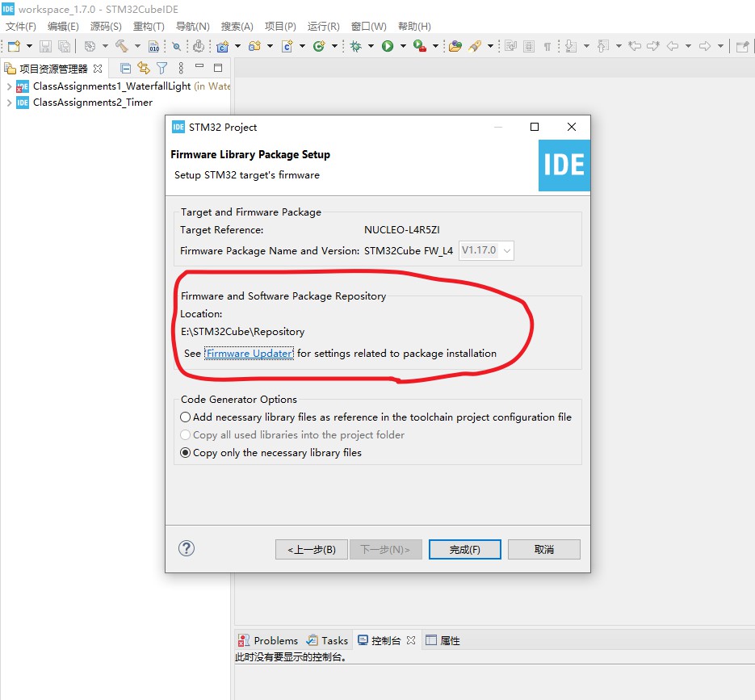Click the Debug bug icon
This screenshot has width=755, height=700.
point(355,46)
